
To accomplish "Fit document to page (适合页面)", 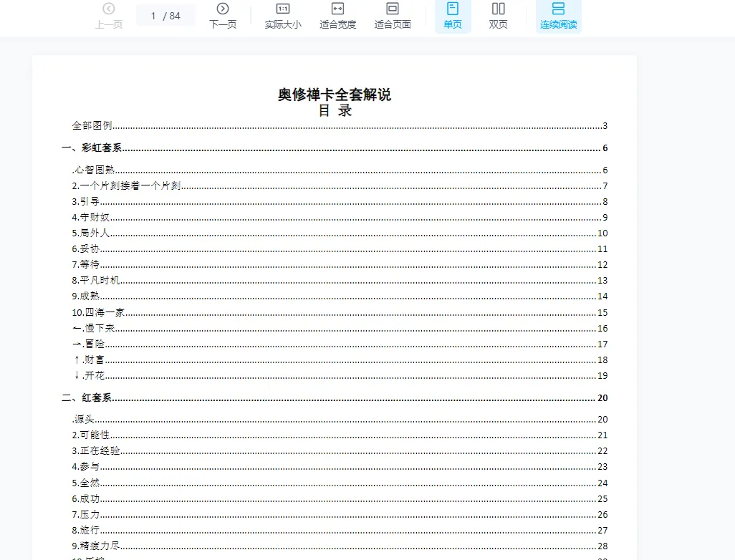I will (x=393, y=16).
